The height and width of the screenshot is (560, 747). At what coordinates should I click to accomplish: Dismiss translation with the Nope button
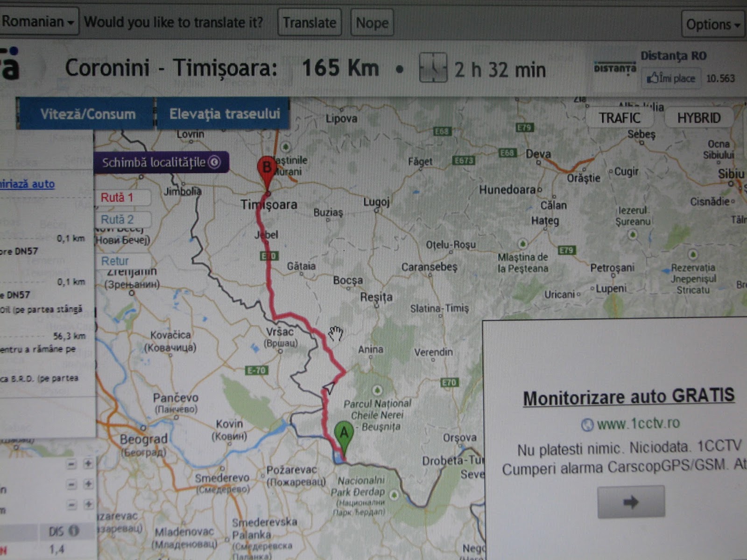point(372,22)
